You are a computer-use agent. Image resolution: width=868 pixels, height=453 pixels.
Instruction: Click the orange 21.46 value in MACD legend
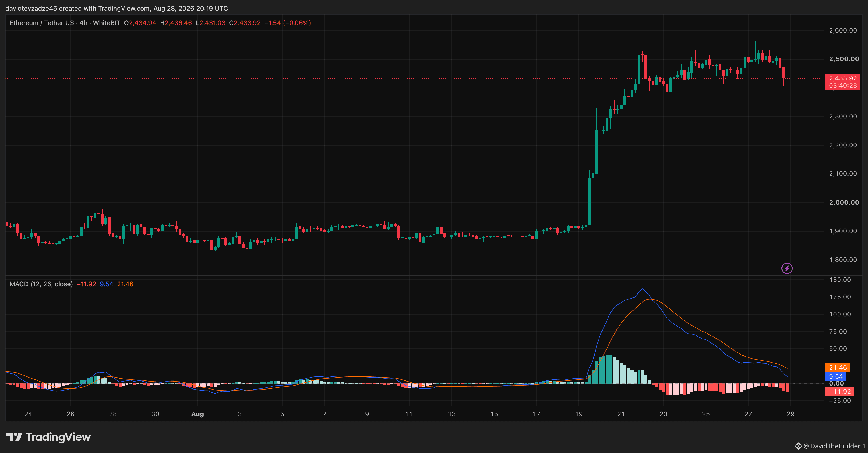coord(125,284)
